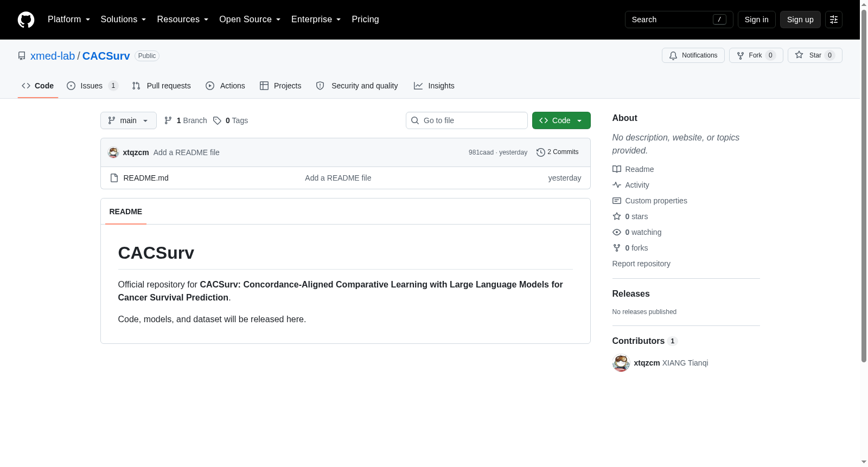The image size is (868, 467).
Task: Click the Sign up button
Action: [800, 20]
